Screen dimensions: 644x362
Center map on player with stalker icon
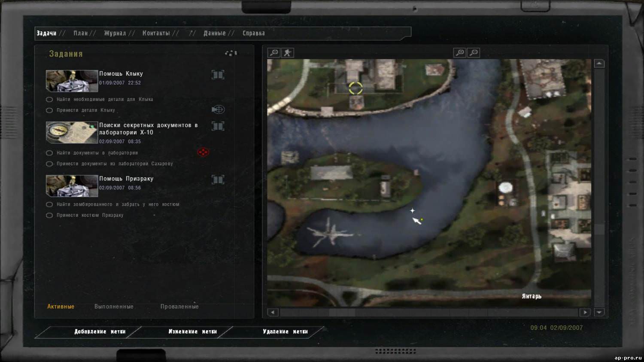pyautogui.click(x=287, y=53)
